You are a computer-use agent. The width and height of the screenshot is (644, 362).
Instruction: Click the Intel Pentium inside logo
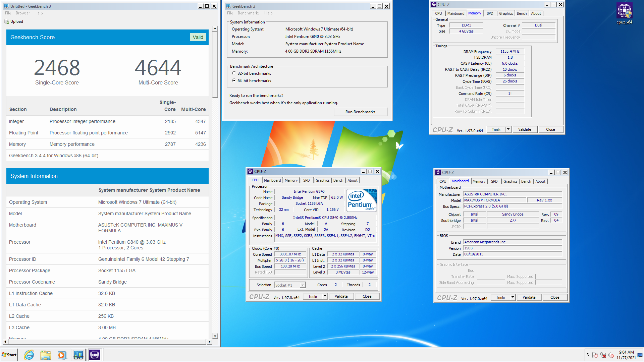pos(362,200)
